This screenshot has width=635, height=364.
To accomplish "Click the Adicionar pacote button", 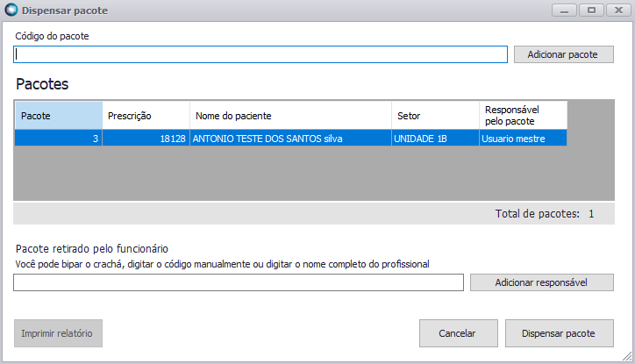I will [x=564, y=54].
